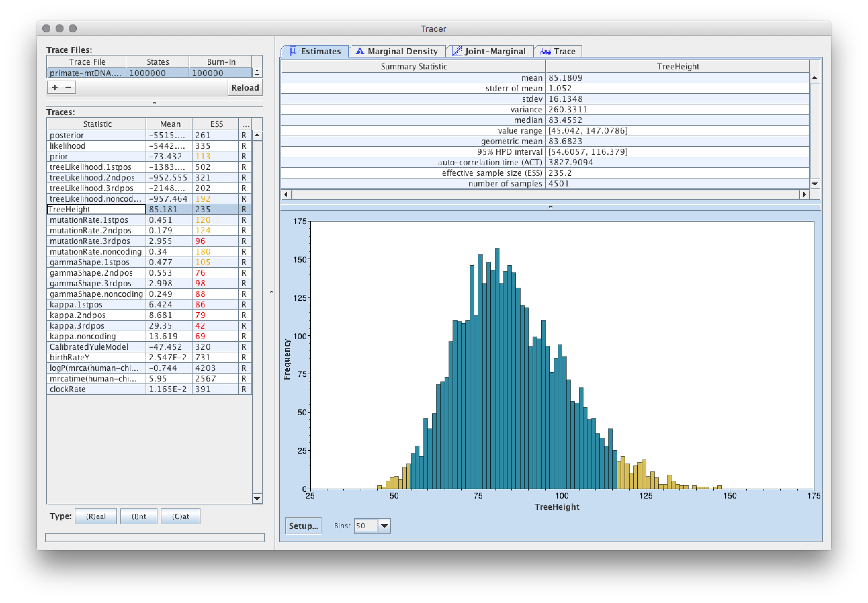Collapse the statistics panel using divider arrow

tap(550, 207)
